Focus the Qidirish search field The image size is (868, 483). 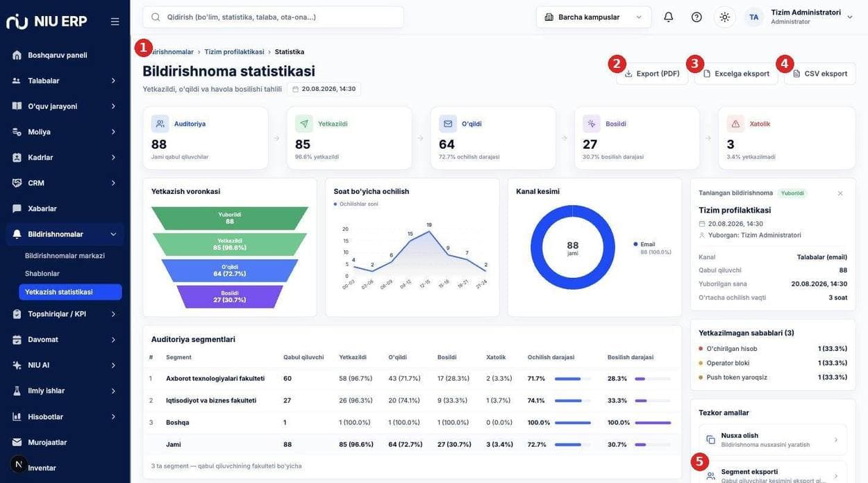point(273,17)
